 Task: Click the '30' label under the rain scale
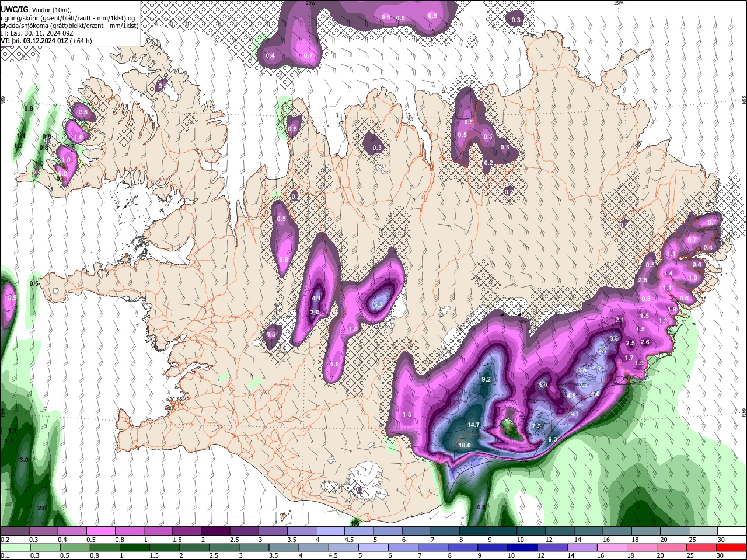(721, 555)
